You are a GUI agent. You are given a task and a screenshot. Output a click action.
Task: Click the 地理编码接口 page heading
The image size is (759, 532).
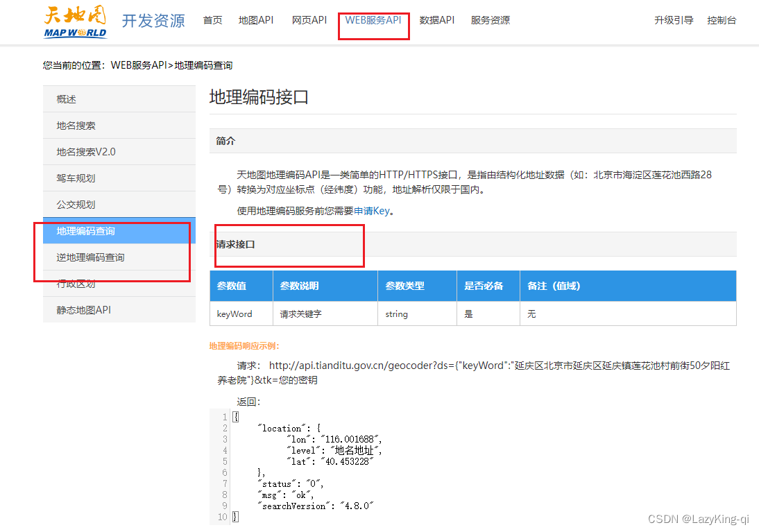259,97
